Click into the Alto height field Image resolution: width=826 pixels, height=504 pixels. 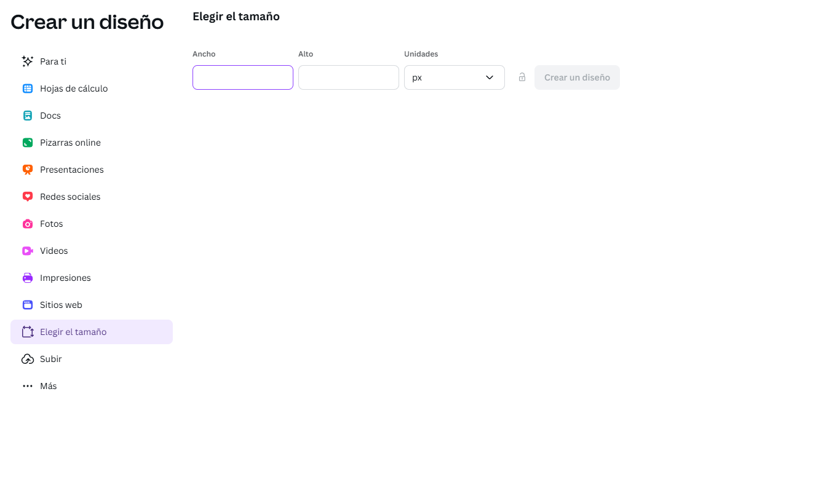349,77
